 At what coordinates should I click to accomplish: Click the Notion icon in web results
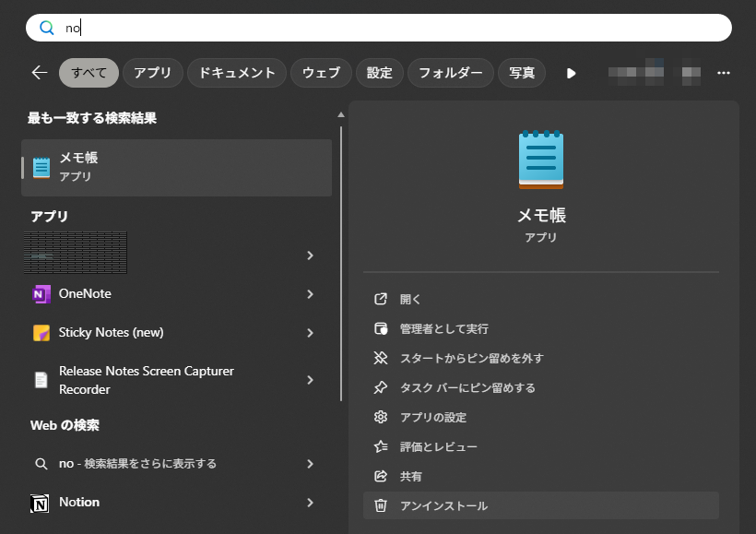(41, 503)
